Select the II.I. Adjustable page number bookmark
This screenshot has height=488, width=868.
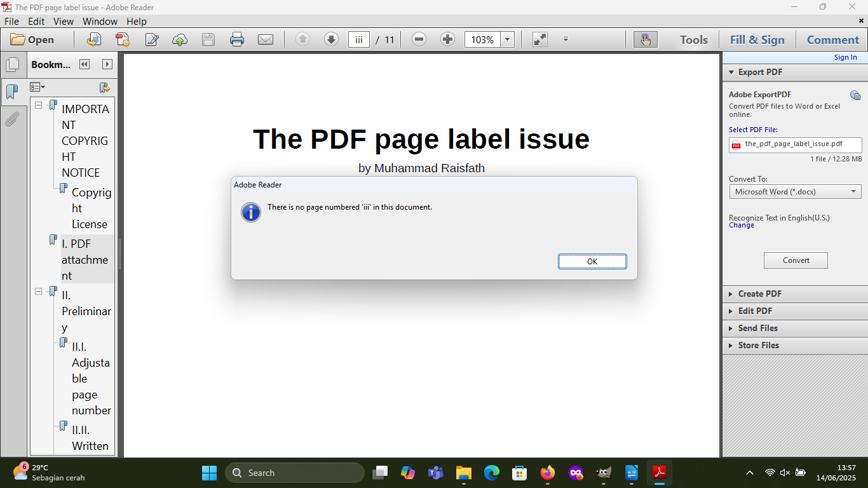(x=92, y=378)
